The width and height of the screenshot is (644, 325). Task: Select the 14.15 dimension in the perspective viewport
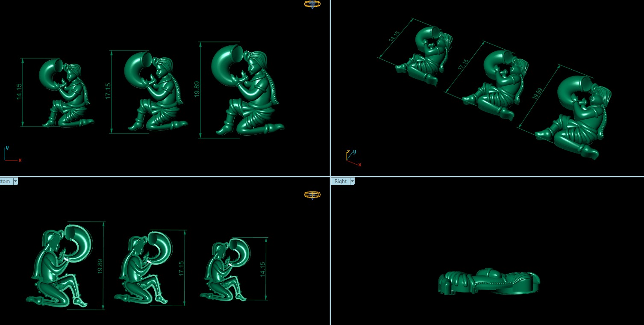(x=394, y=36)
